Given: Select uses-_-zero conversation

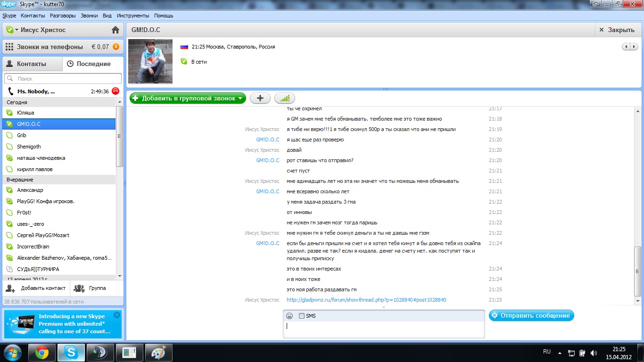Looking at the screenshot, I should pos(59,224).
